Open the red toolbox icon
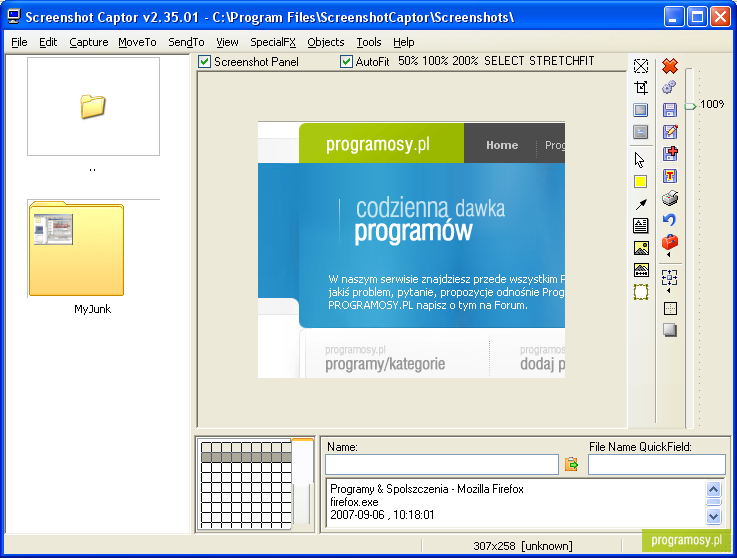 (670, 242)
